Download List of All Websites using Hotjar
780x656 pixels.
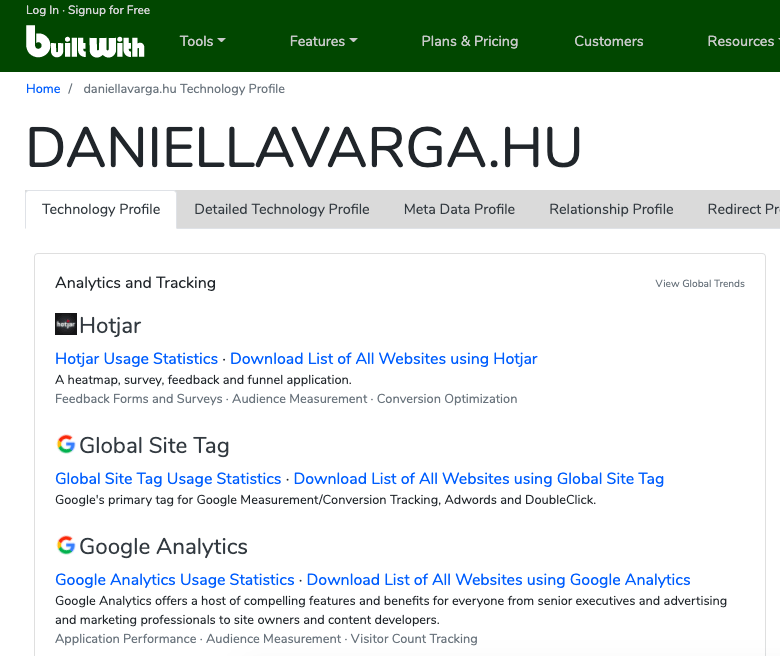(384, 359)
